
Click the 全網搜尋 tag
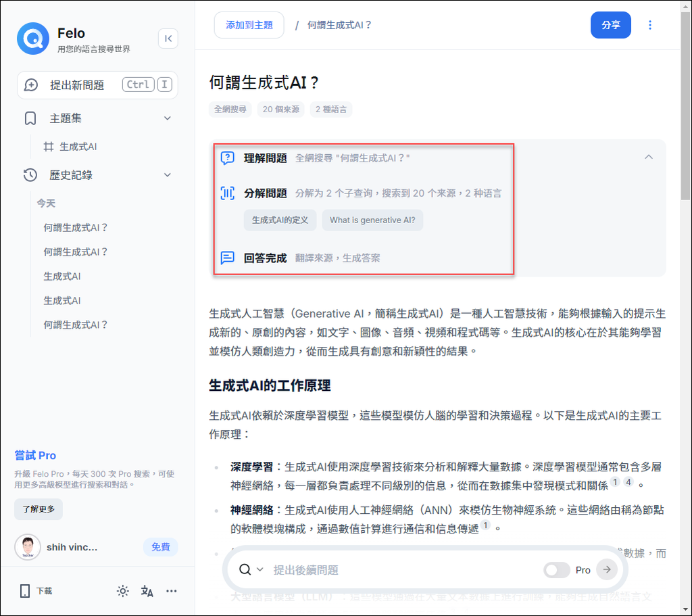pyautogui.click(x=230, y=110)
